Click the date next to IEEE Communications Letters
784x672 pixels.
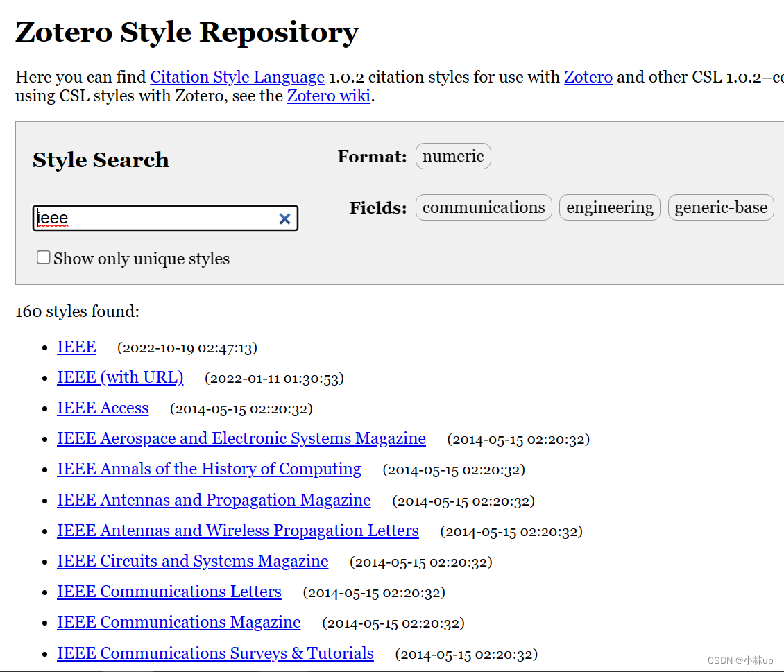(x=374, y=592)
